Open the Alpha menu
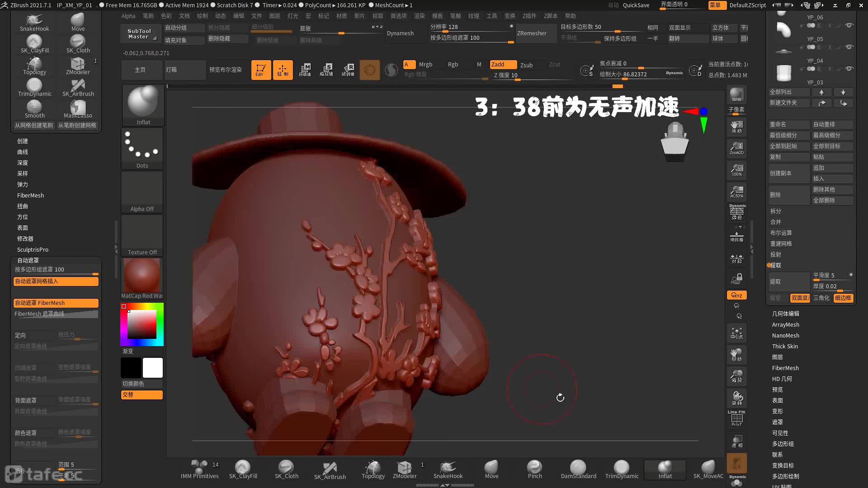 coord(128,16)
